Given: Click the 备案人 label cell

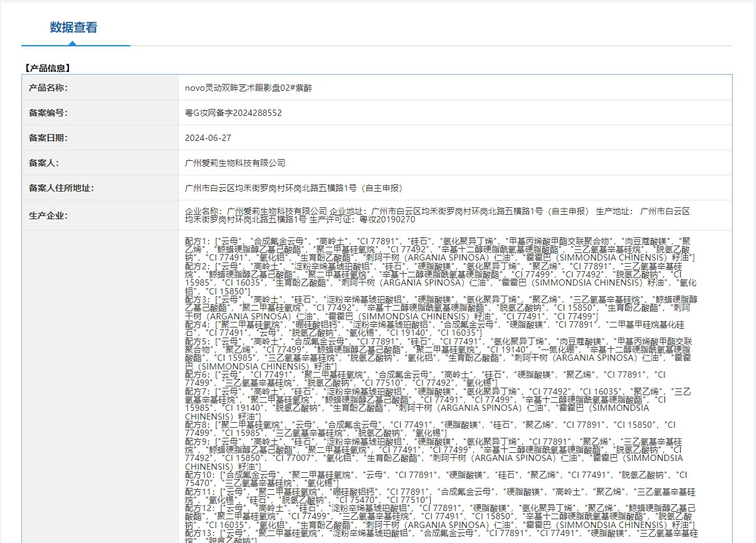Looking at the screenshot, I should point(100,163).
